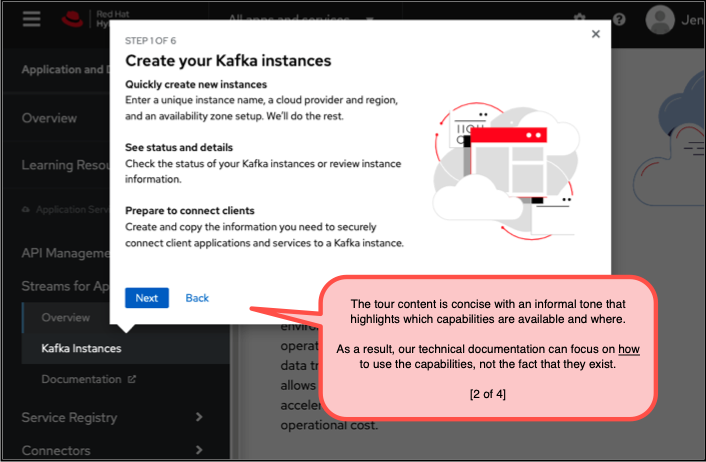The width and height of the screenshot is (706, 462).
Task: Click the Next button in the tour
Action: 147,298
